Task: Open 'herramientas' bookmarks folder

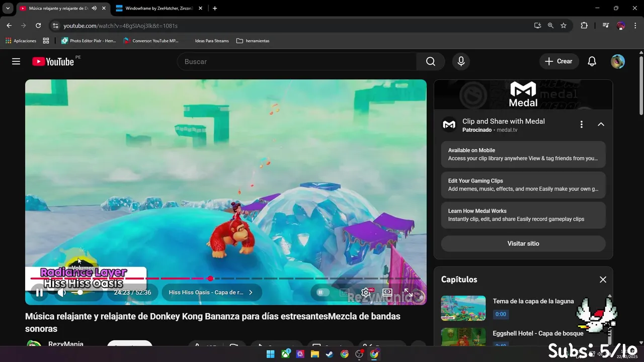Action: click(x=253, y=41)
